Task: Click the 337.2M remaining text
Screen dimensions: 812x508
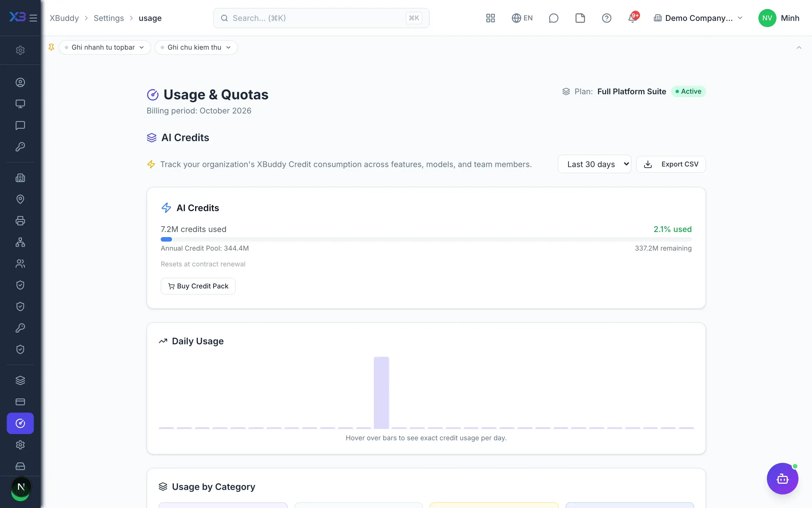Action: click(x=663, y=248)
